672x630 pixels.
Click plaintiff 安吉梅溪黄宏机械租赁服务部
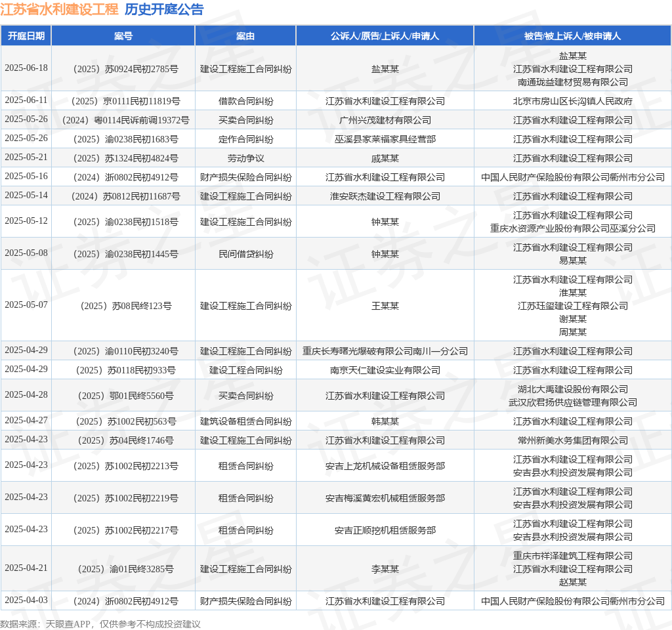385,498
